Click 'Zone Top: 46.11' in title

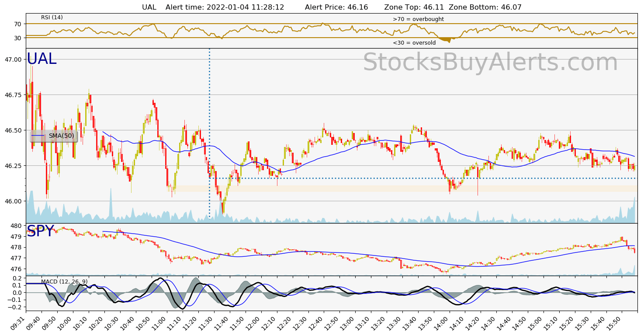(414, 7)
